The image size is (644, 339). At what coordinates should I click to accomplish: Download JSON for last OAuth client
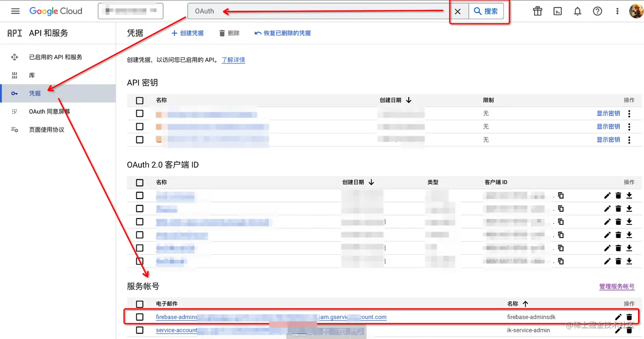[629, 261]
